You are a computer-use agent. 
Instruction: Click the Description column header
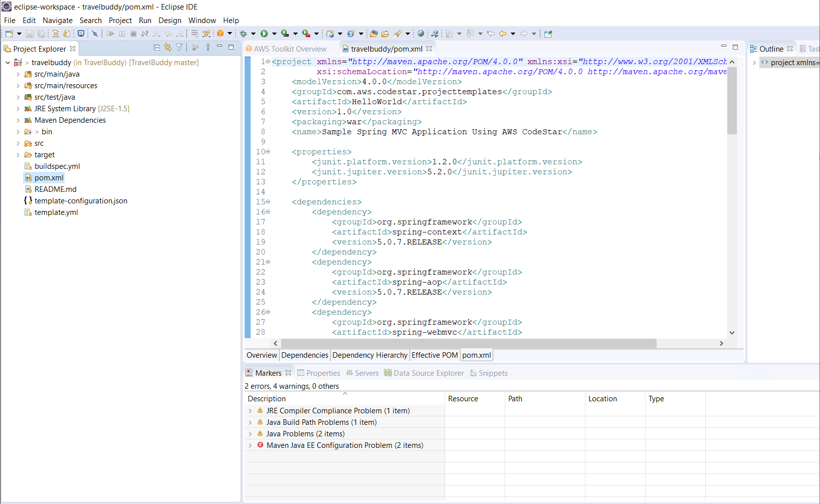[344, 399]
